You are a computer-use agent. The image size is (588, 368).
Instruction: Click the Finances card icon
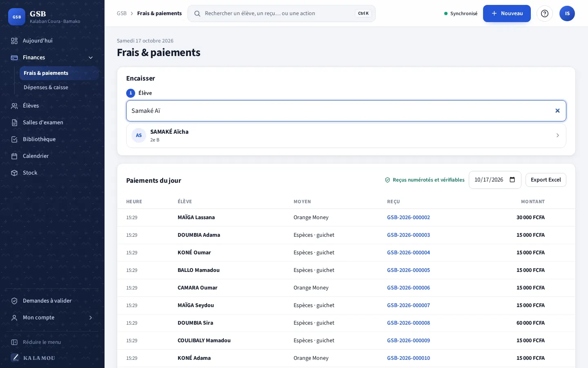(14, 57)
